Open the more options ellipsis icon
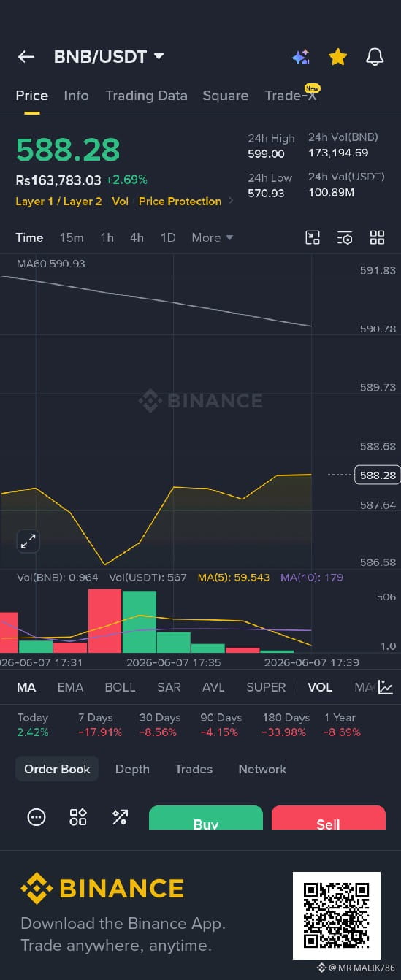This screenshot has height=980, width=401. 37,817
